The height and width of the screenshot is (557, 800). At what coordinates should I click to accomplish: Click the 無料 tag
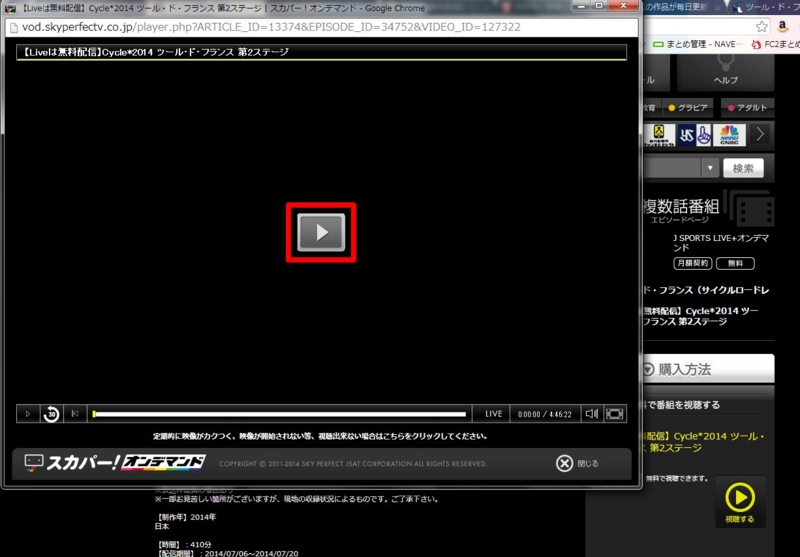point(735,263)
